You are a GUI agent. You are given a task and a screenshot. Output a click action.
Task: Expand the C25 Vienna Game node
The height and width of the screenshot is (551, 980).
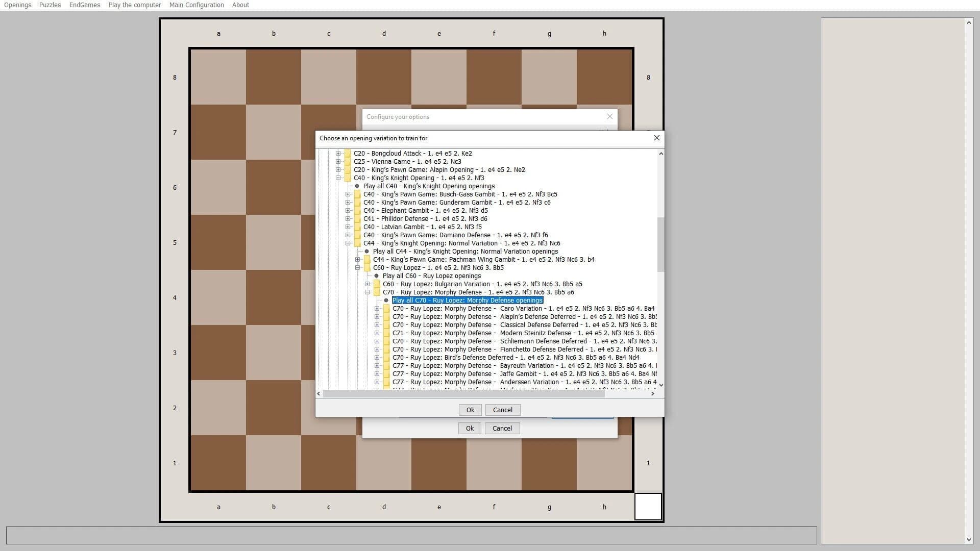click(x=338, y=161)
